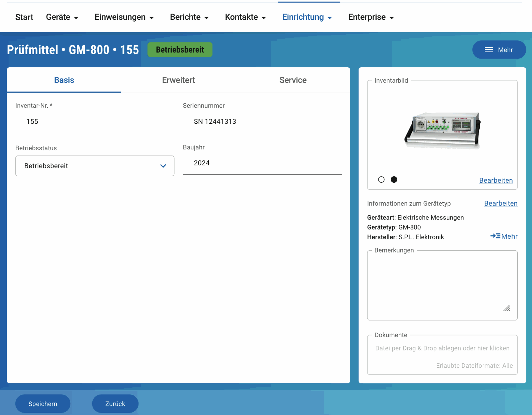This screenshot has height=415, width=532.
Task: Click into the Bemerkungen text area
Action: click(442, 285)
